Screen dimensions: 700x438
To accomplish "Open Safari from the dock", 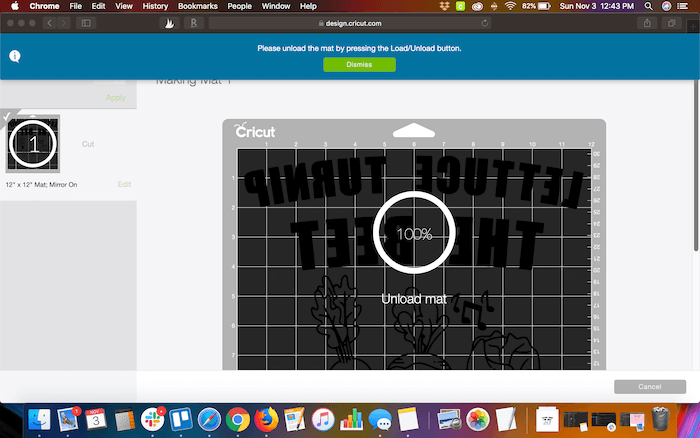I will click(209, 420).
